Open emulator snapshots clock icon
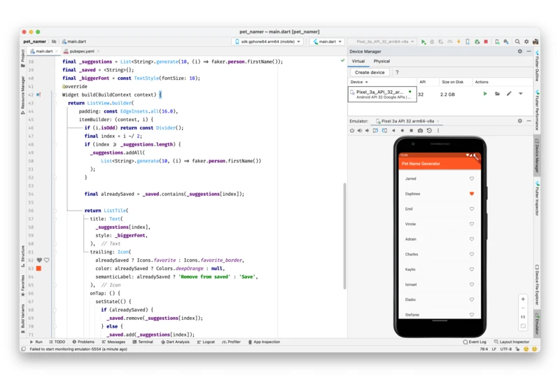Viewport: 560px width, 392px height. click(429, 131)
